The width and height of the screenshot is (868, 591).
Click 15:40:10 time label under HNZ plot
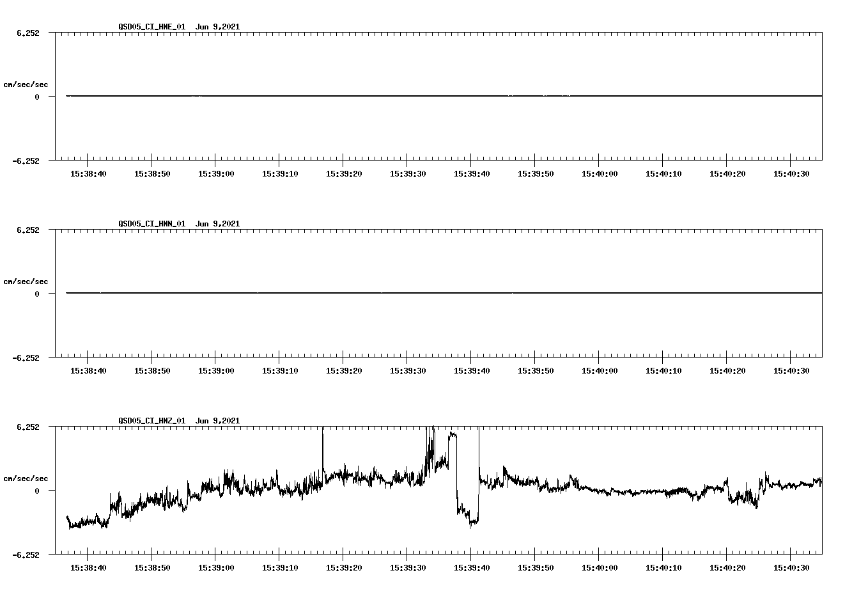663,568
